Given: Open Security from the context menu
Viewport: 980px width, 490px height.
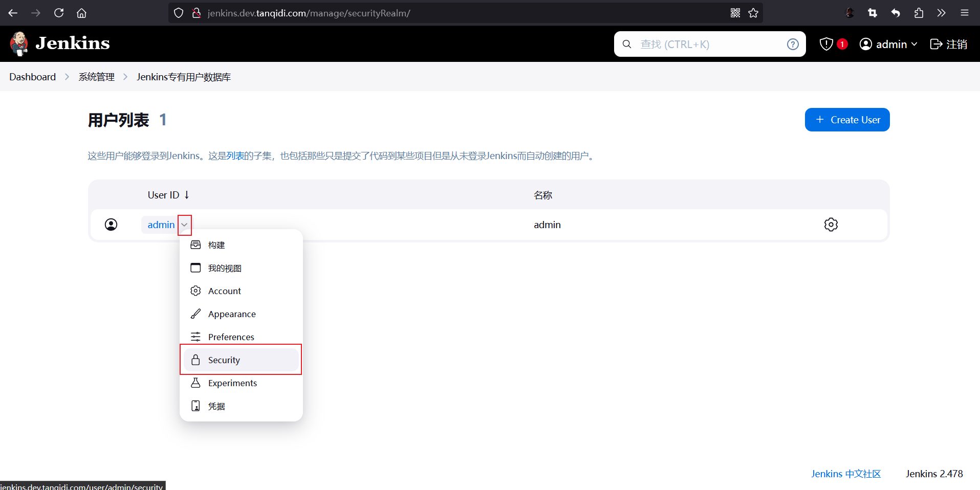Looking at the screenshot, I should (241, 360).
